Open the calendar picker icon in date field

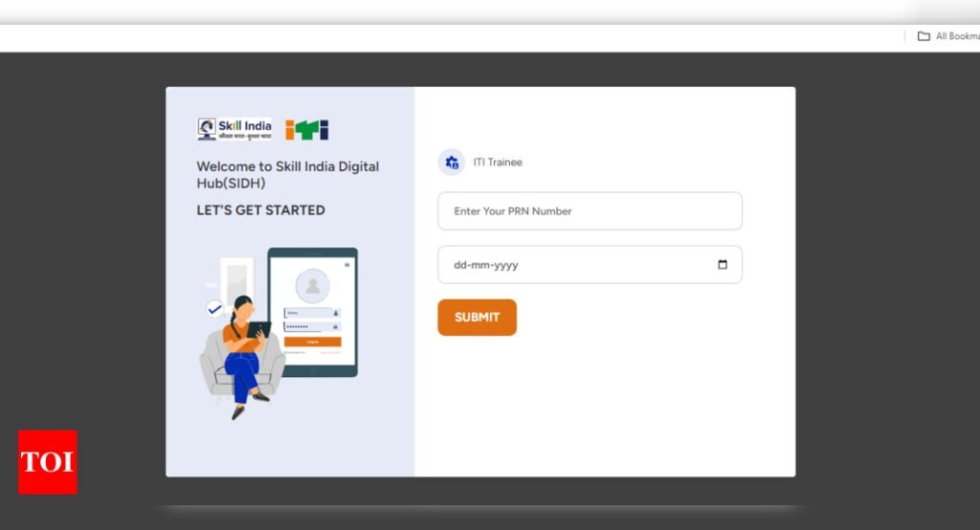click(x=723, y=264)
